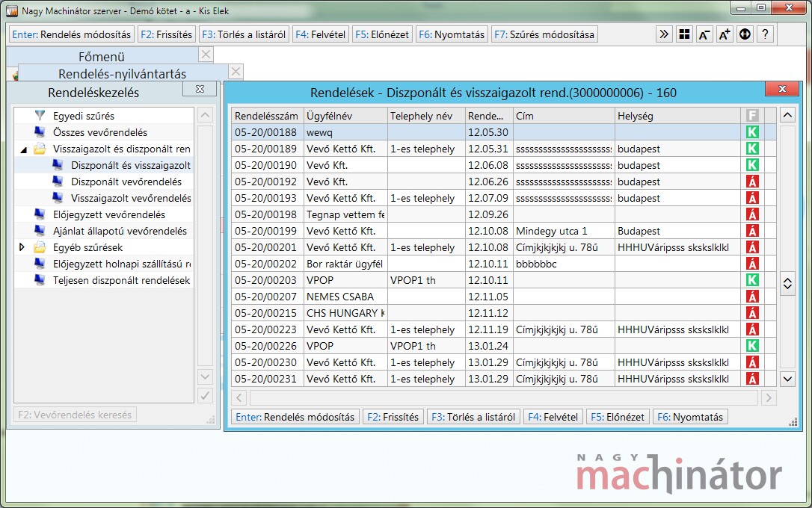Click horizontal scroll right arrow under table

click(x=768, y=397)
